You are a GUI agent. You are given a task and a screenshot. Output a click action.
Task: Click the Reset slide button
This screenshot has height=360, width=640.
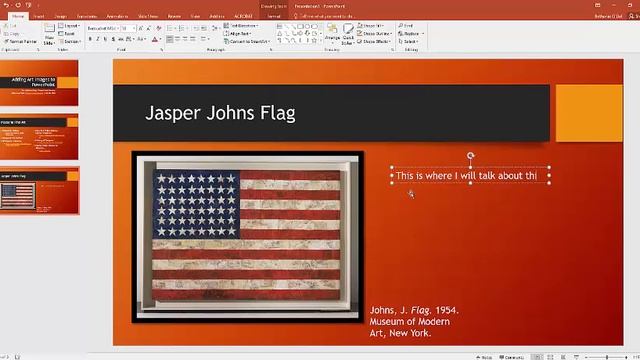(x=67, y=33)
